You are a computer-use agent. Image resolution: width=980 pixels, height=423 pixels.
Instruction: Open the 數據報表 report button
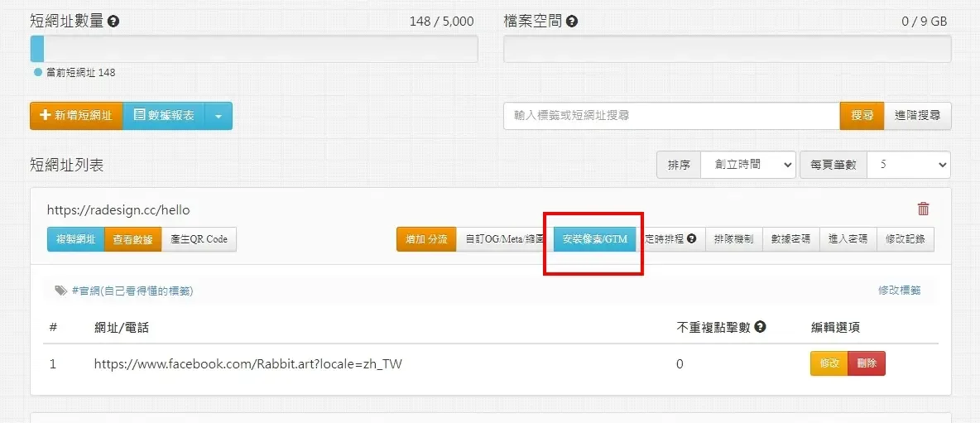point(164,116)
